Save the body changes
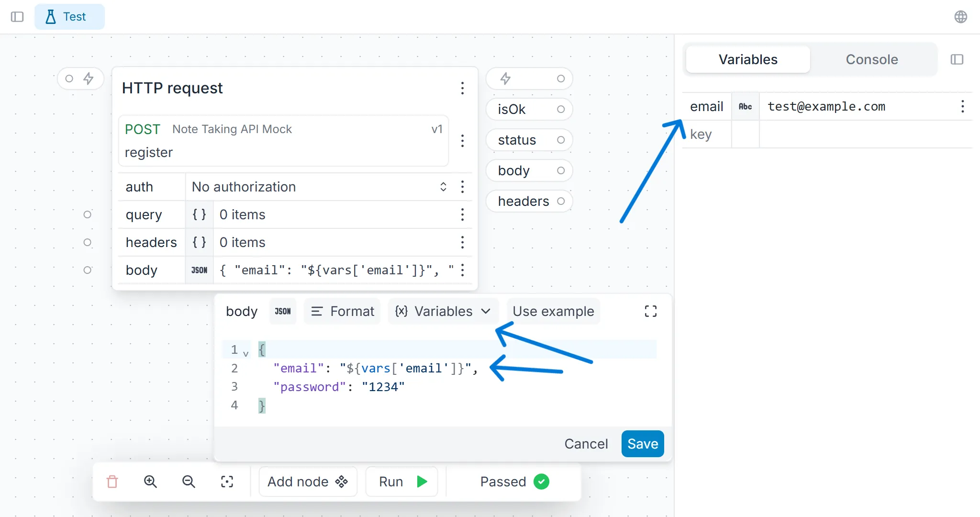 643,444
